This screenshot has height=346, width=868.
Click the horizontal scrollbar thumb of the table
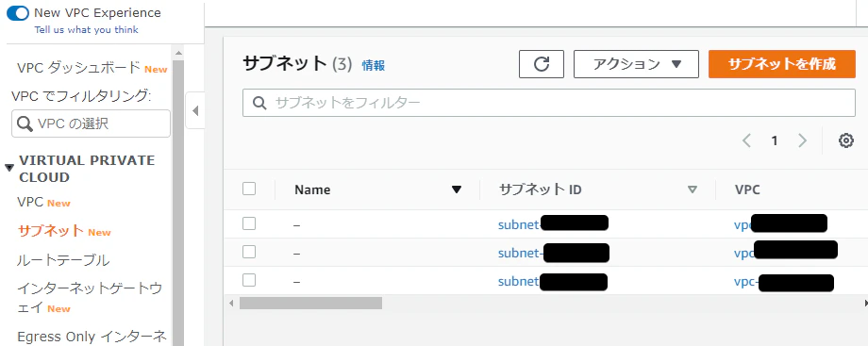(310, 303)
